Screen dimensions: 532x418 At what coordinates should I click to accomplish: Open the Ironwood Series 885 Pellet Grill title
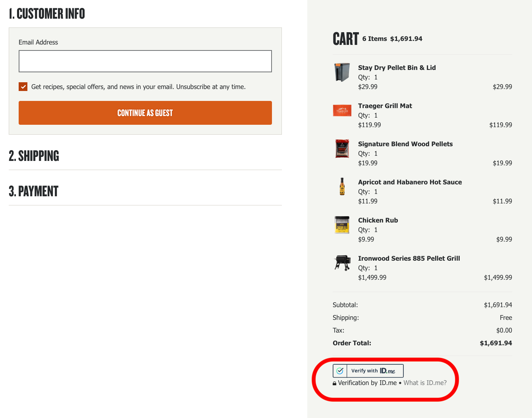click(409, 258)
